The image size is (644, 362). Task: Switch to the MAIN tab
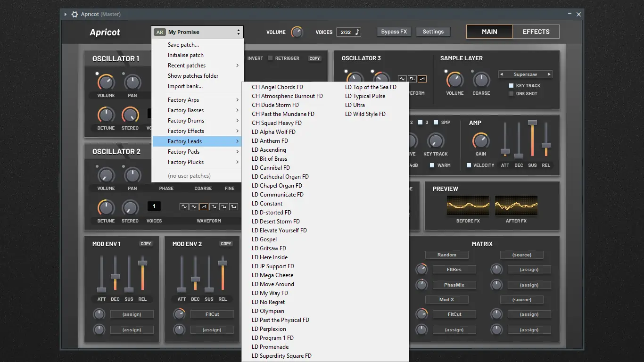pos(489,32)
